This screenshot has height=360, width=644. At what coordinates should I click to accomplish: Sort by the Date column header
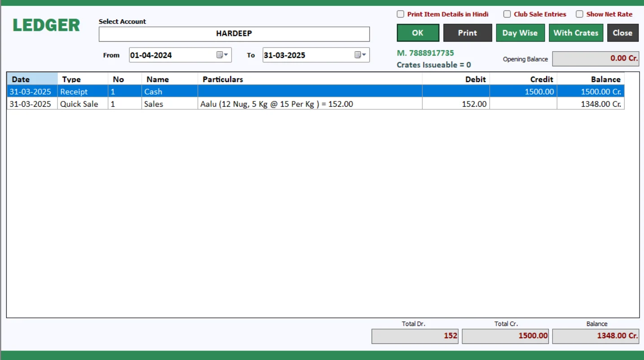(32, 79)
